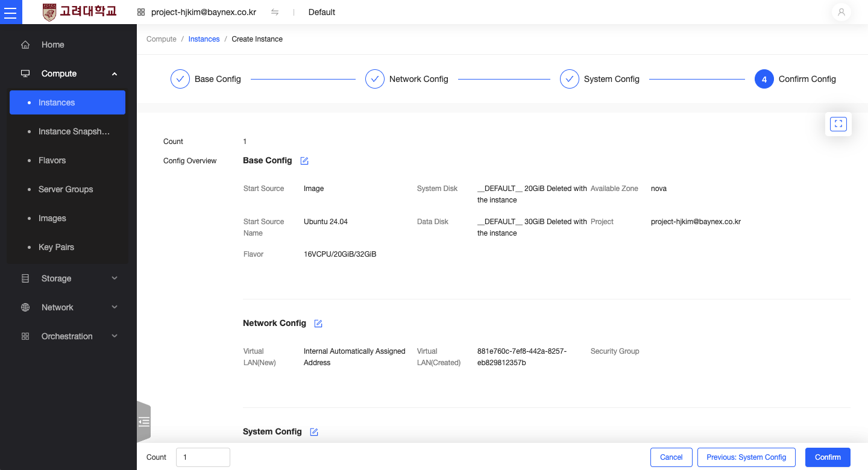Image resolution: width=868 pixels, height=470 pixels.
Task: Click the Count input field
Action: pyautogui.click(x=203, y=457)
